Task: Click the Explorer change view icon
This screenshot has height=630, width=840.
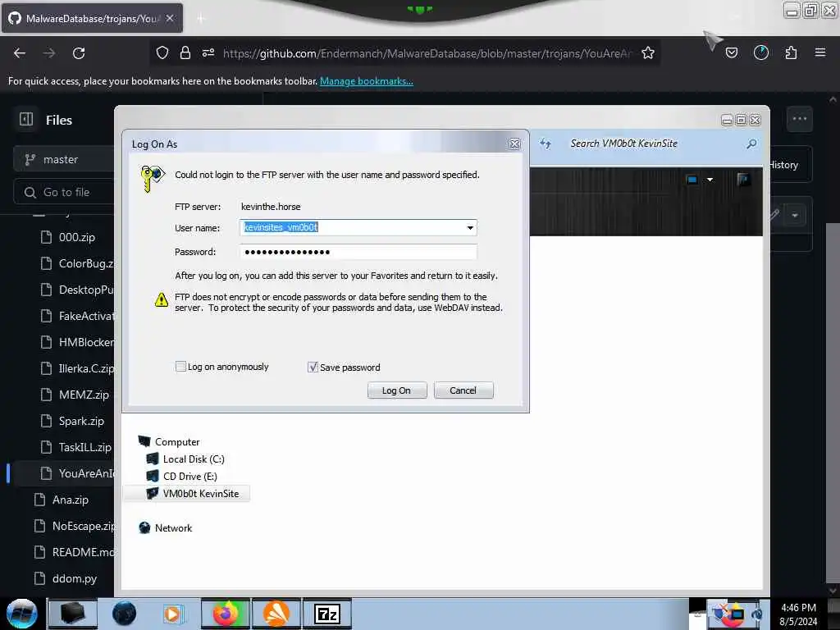Action: coord(692,180)
